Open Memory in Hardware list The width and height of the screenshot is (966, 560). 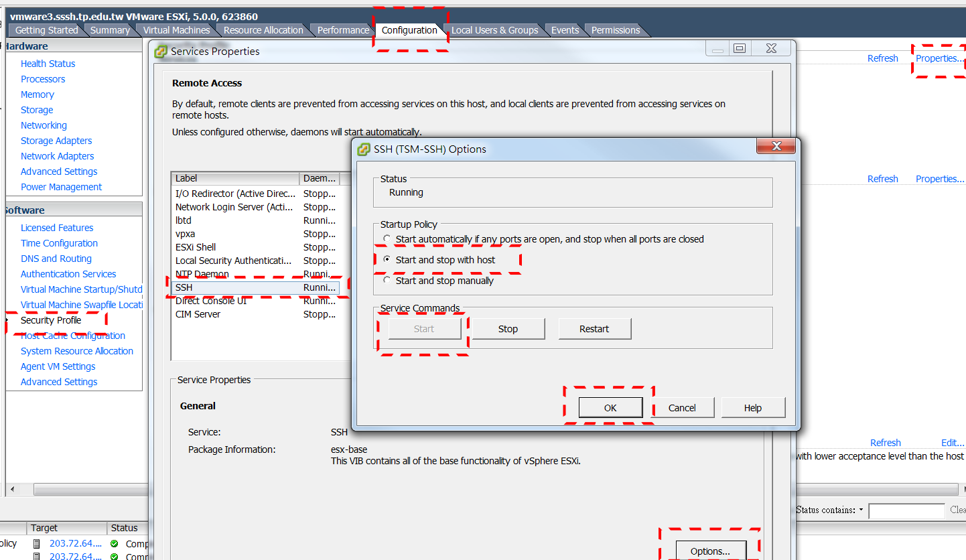point(38,94)
